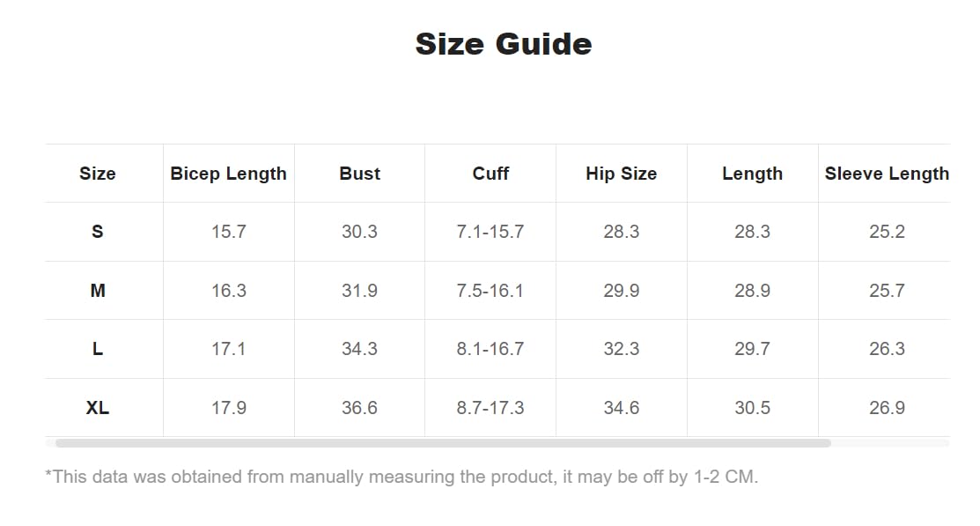Image resolution: width=980 pixels, height=526 pixels.
Task: Click the Hip Size column header
Action: [x=622, y=174]
